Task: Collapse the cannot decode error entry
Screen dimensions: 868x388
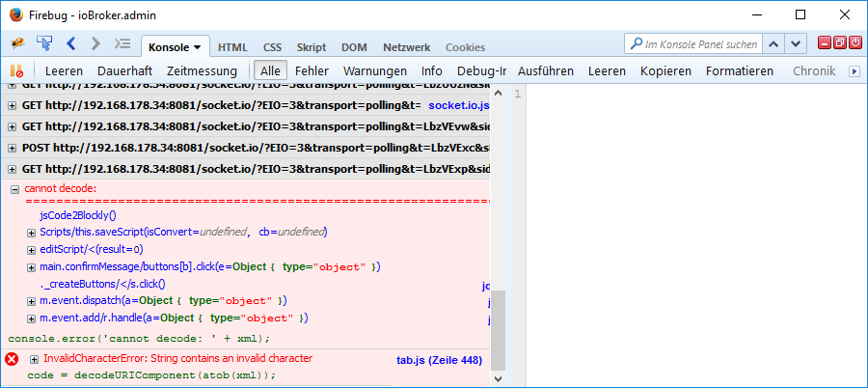Action: tap(15, 189)
